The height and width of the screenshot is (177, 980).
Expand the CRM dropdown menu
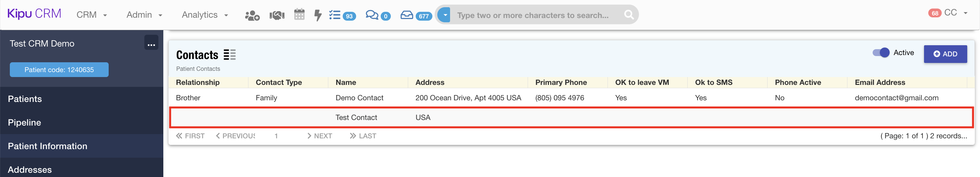91,15
